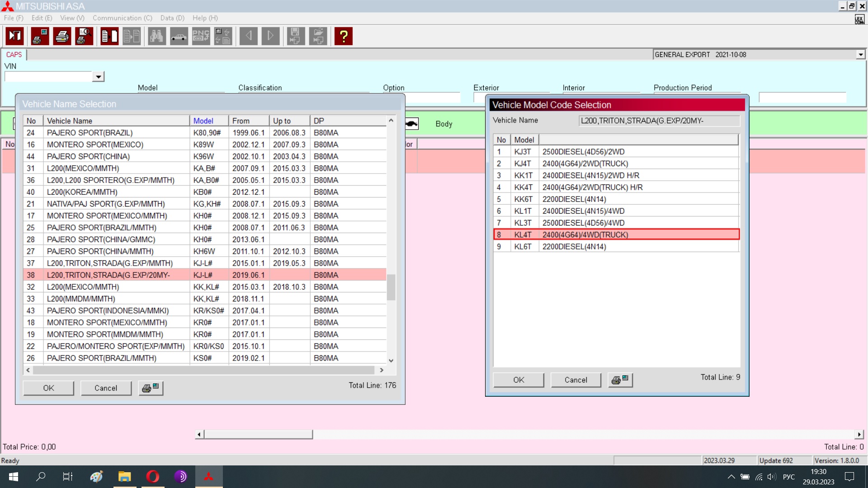Viewport: 868px width, 488px height.
Task: Click the printer toolbar icon
Action: (x=62, y=36)
